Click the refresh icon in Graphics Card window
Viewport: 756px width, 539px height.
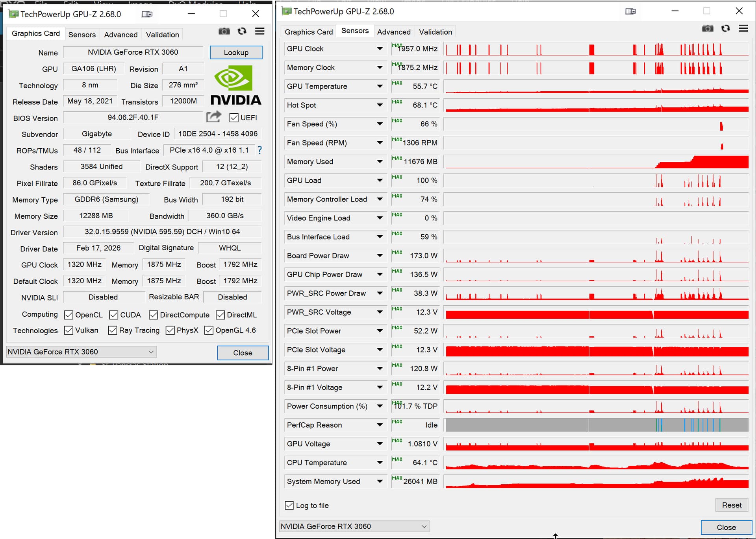tap(242, 31)
